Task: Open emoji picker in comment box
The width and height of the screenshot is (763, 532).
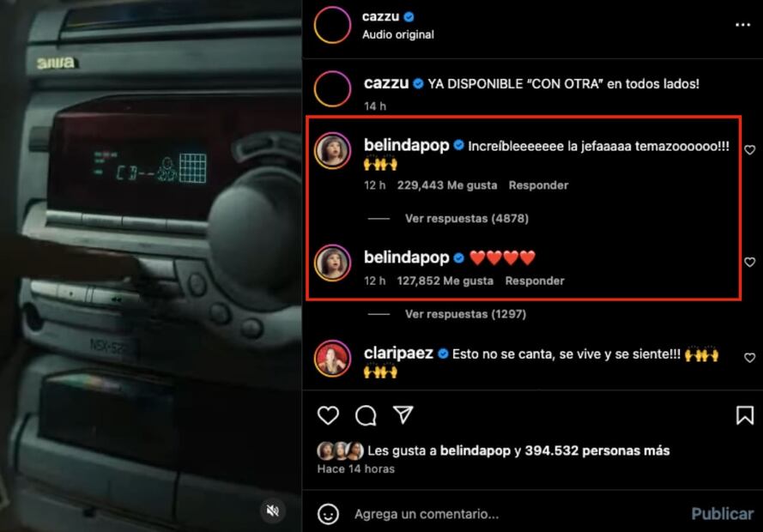Action: [328, 514]
